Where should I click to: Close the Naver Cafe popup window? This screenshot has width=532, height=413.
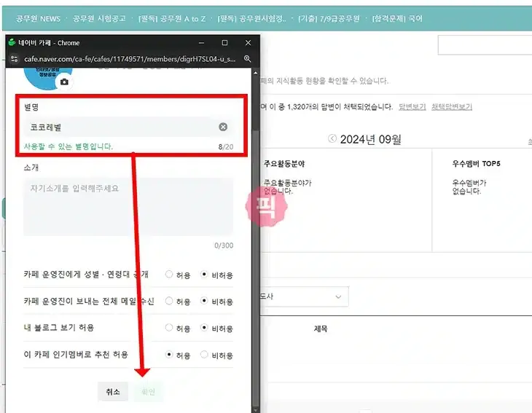(248, 43)
